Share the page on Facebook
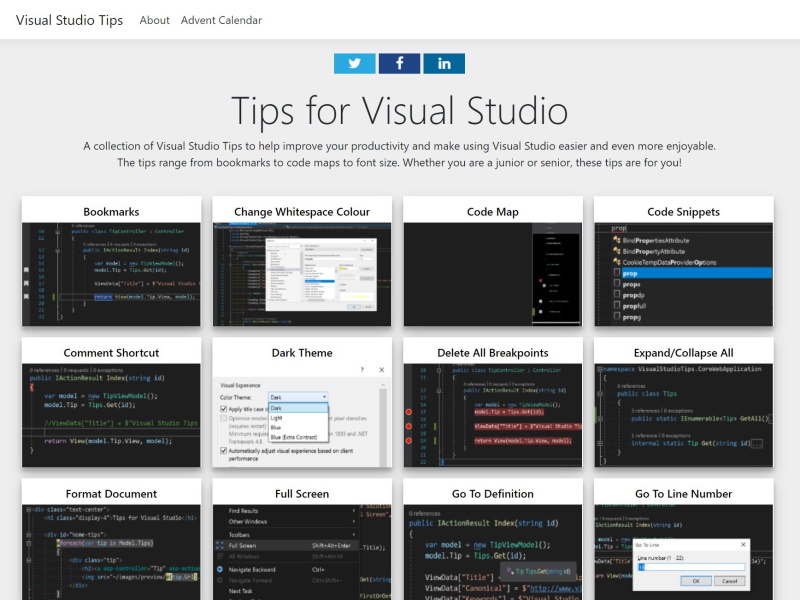The height and width of the screenshot is (600, 800). pyautogui.click(x=399, y=63)
